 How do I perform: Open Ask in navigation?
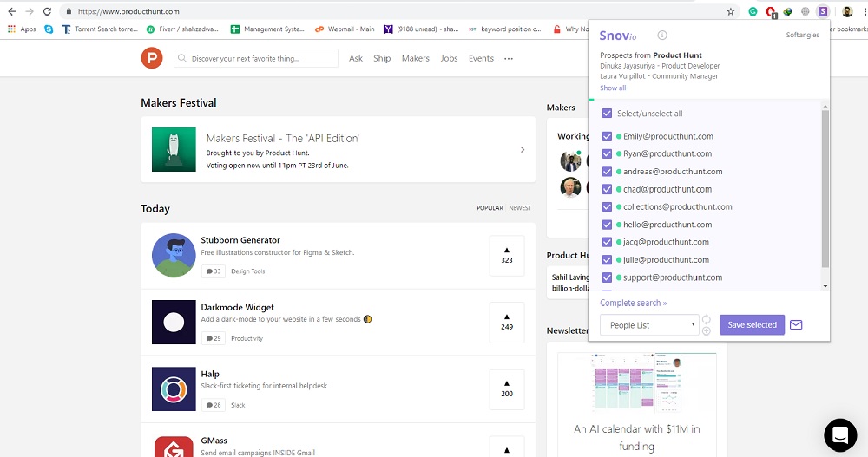[356, 58]
